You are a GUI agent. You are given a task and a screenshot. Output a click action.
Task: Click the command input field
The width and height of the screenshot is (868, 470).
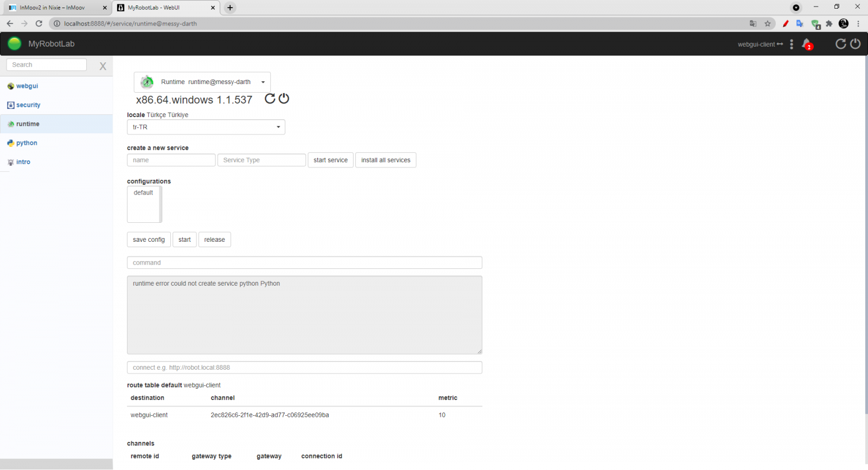tap(304, 262)
